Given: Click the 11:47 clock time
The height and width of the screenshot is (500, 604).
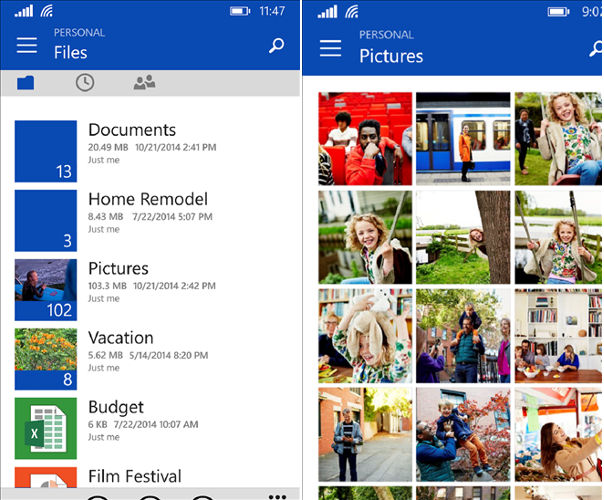Looking at the screenshot, I should [x=272, y=11].
